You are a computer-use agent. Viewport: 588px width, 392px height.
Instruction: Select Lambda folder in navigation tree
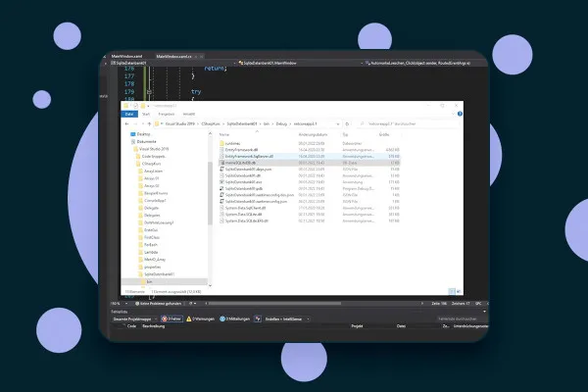pos(151,252)
